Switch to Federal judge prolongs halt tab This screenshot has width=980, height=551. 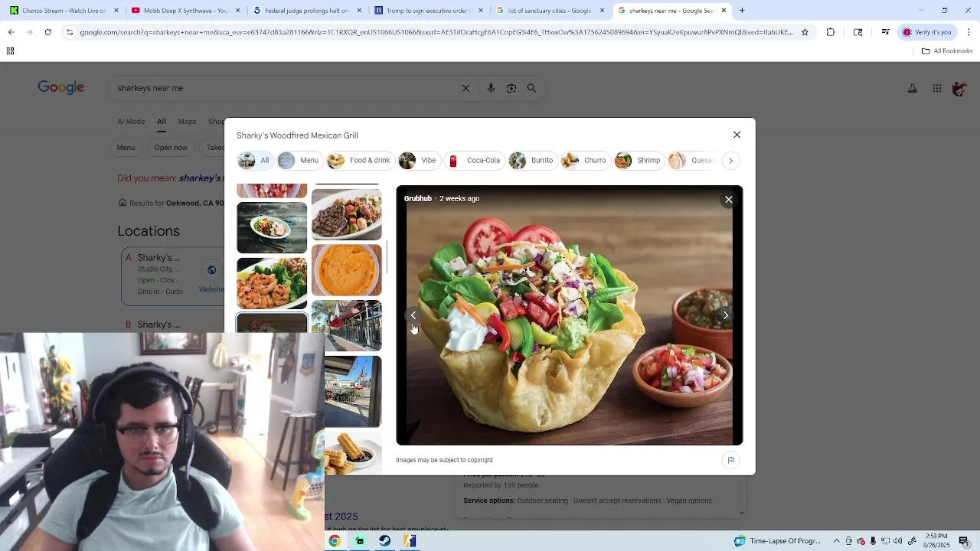coord(306,11)
